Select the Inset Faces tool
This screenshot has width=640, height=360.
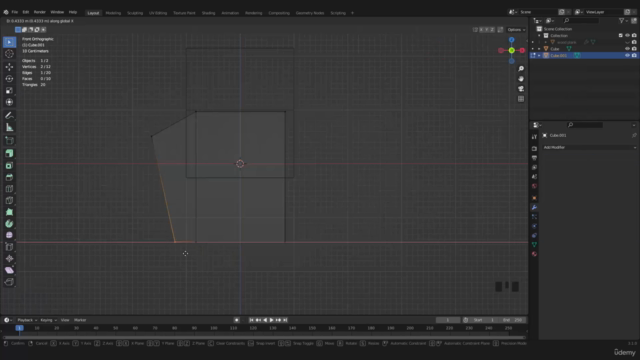click(9, 165)
